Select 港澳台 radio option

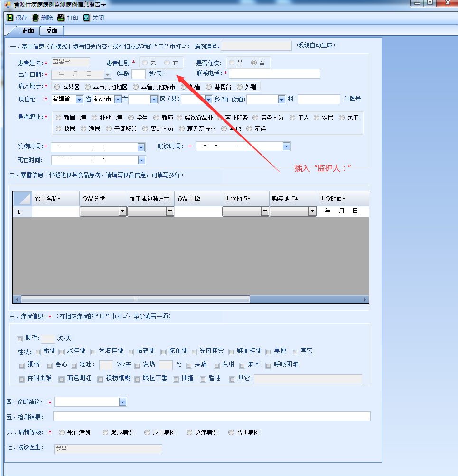point(209,87)
